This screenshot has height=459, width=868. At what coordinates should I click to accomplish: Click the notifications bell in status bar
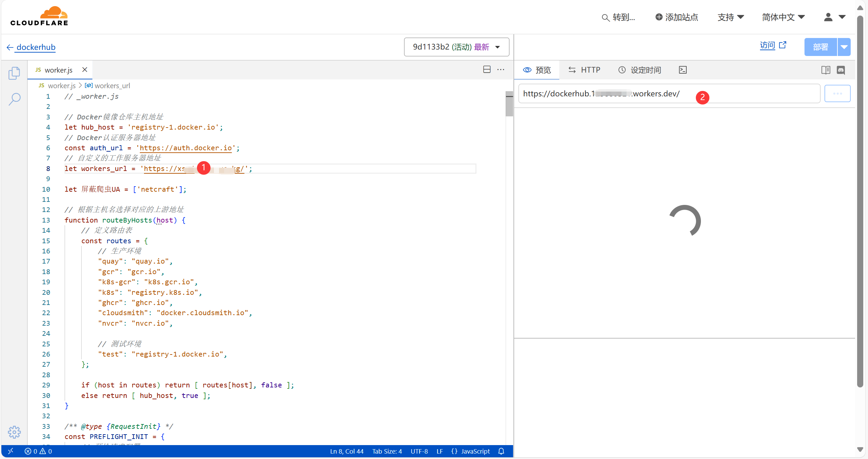(x=501, y=451)
